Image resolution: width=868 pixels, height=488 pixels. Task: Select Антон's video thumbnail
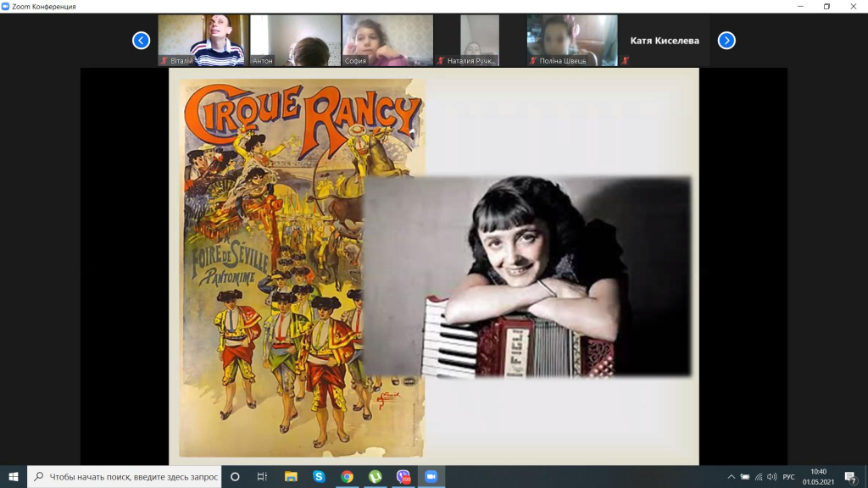295,41
